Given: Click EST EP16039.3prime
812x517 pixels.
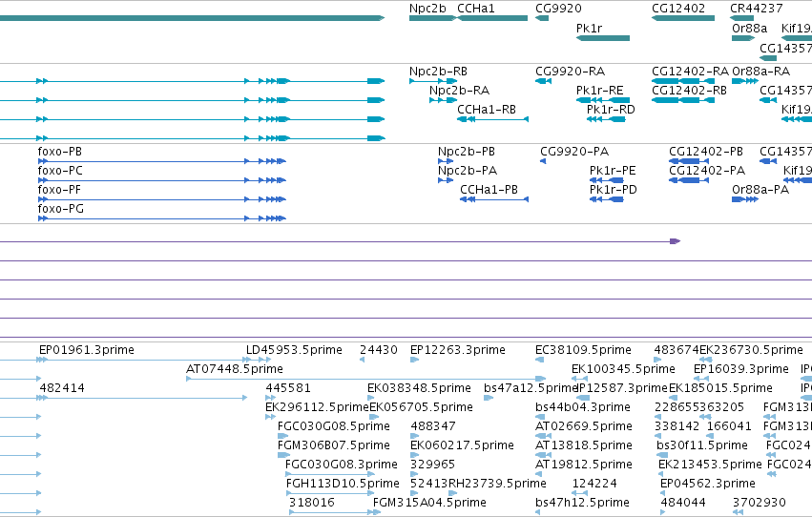Looking at the screenshot, I should 741,369.
